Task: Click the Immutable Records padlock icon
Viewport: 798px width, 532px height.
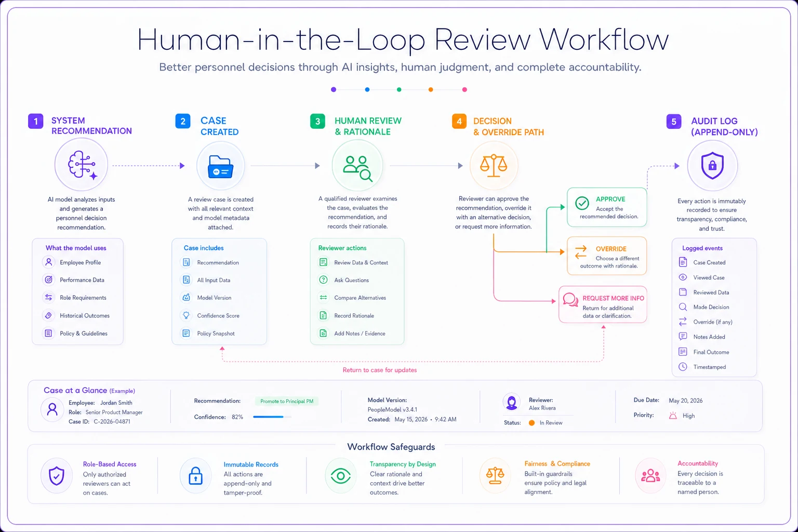Action: [195, 475]
